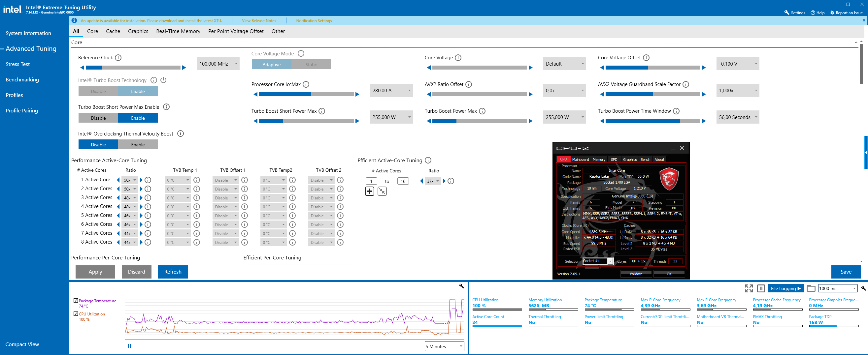The image size is (868, 355).
Task: Add a new efficient core group with plus icon
Action: [x=370, y=191]
